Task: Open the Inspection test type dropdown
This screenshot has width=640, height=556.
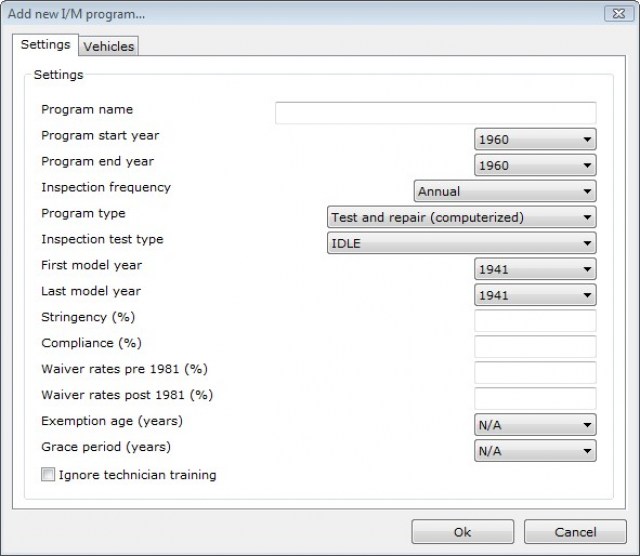Action: (461, 243)
